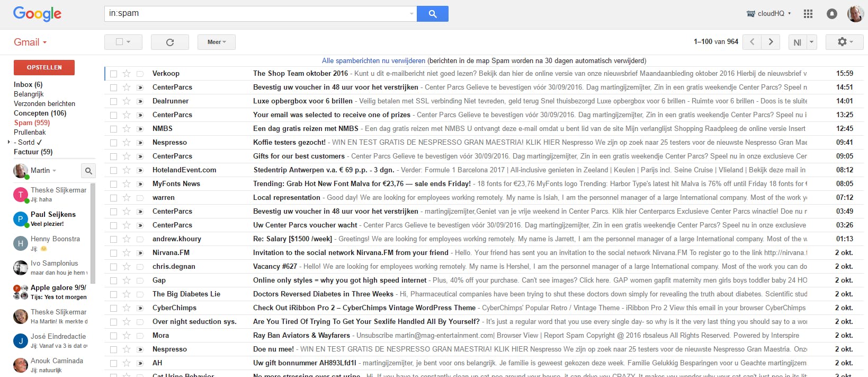Viewport: 868px width, 377px height.
Task: Go to older messages page arrow
Action: (771, 42)
